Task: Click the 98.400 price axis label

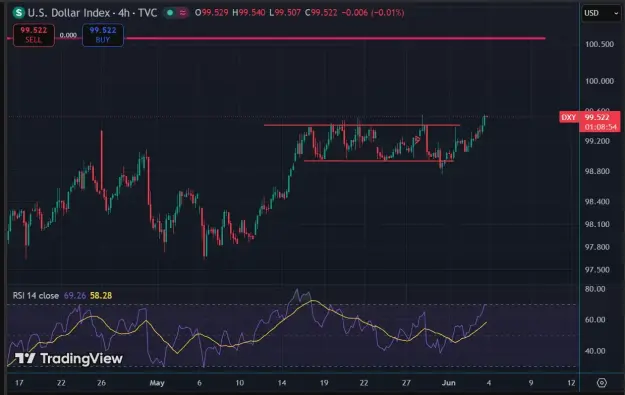Action: [597, 202]
